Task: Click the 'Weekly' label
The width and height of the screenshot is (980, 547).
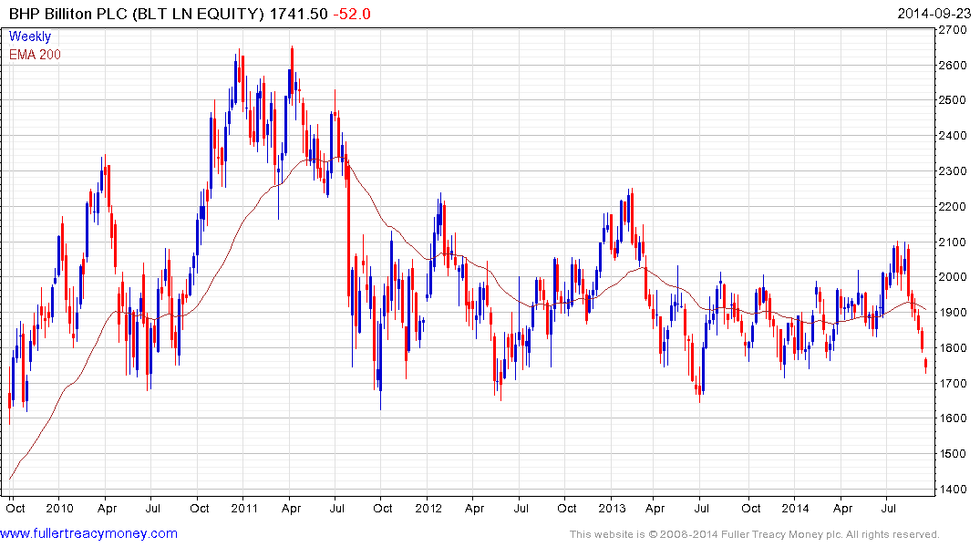Action: (x=29, y=36)
